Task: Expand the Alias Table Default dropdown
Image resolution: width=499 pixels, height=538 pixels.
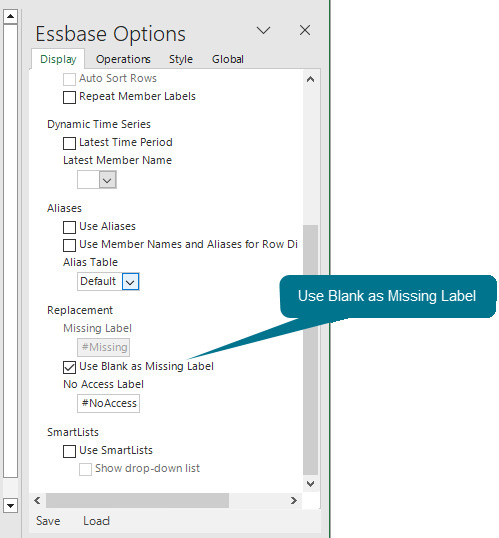Action: pyautogui.click(x=130, y=282)
